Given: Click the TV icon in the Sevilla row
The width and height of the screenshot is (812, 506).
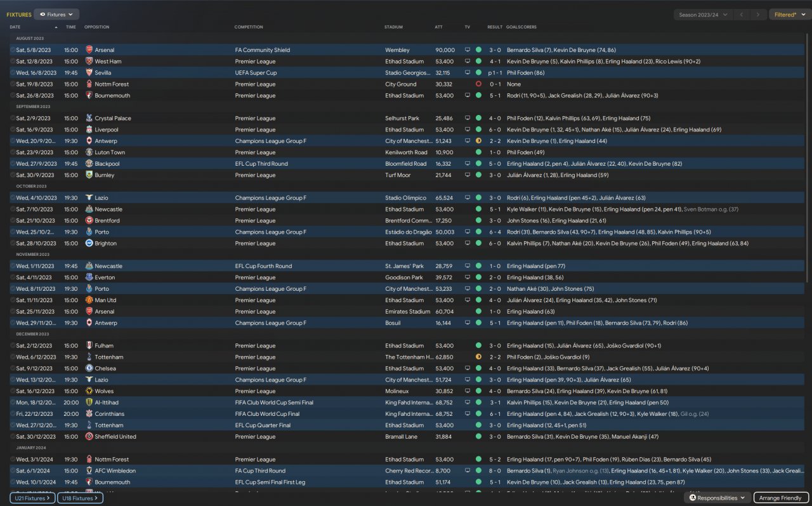Looking at the screenshot, I should [468, 73].
